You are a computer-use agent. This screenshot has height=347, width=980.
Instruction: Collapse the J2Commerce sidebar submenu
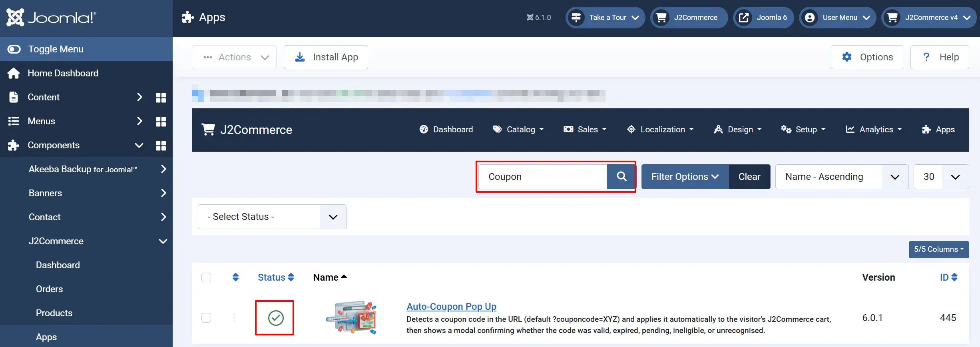[163, 241]
